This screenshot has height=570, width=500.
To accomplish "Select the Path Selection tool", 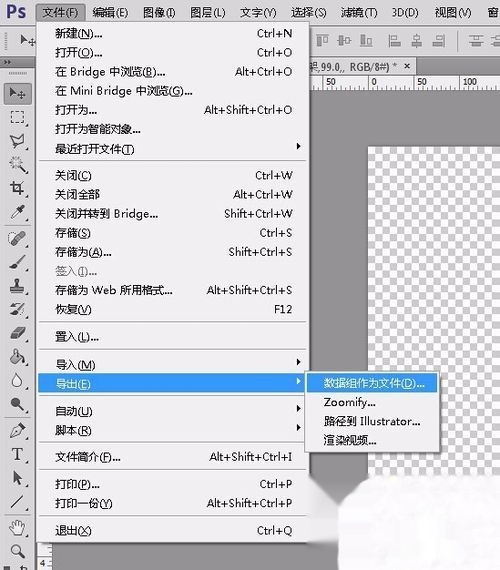I will 17,478.
